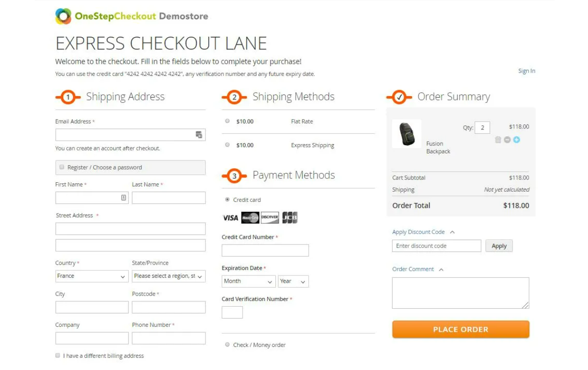Open the Country dropdown showing France
Image resolution: width=588 pixels, height=370 pixels.
92,276
